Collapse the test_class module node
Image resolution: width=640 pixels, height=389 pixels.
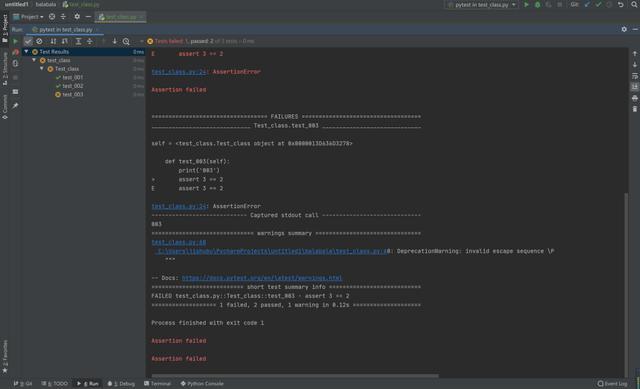point(34,60)
